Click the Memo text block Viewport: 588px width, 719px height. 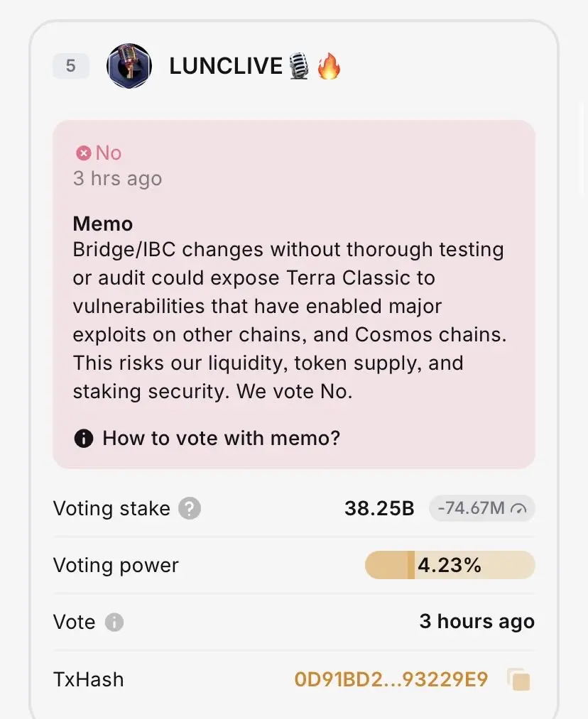click(290, 320)
